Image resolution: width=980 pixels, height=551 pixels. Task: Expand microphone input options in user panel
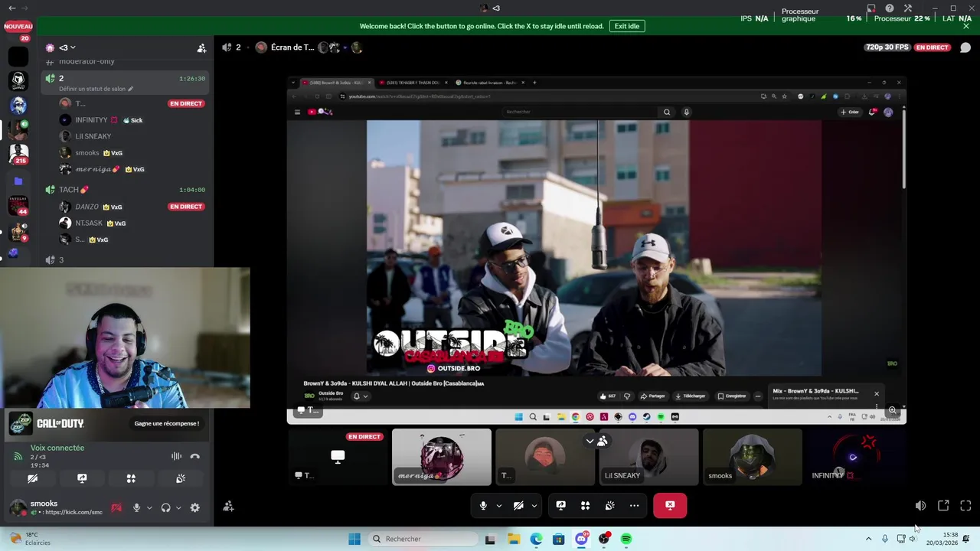coord(149,507)
